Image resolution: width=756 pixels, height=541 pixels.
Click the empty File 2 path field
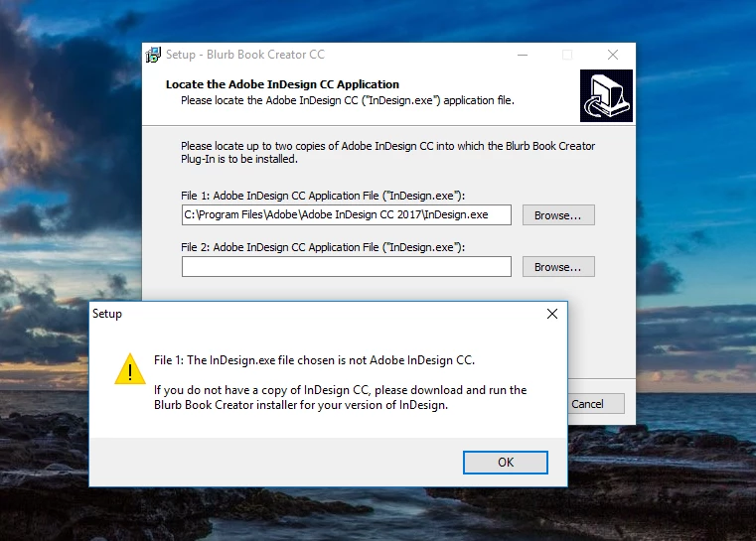coord(346,267)
